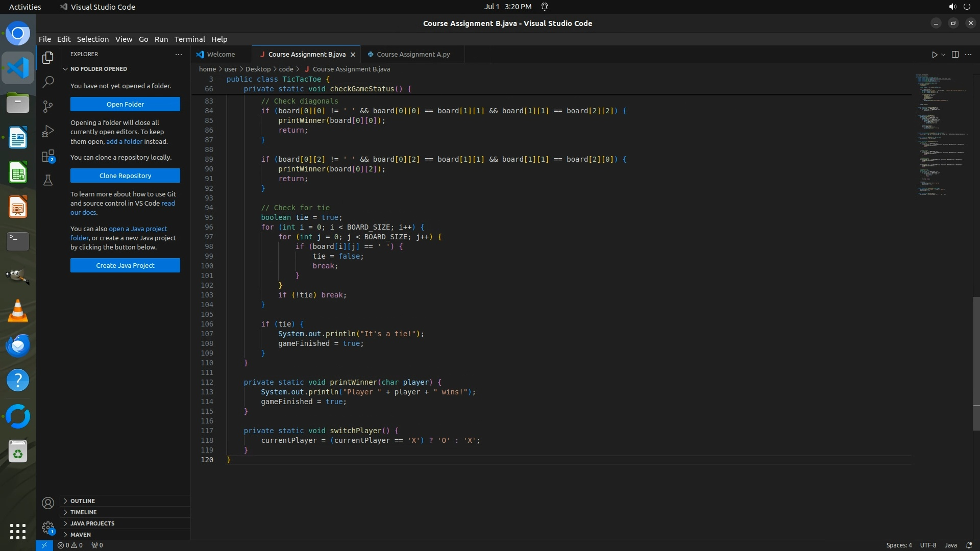Open the Testing flask icon view
Screen dimensions: 980x551
coord(48,180)
